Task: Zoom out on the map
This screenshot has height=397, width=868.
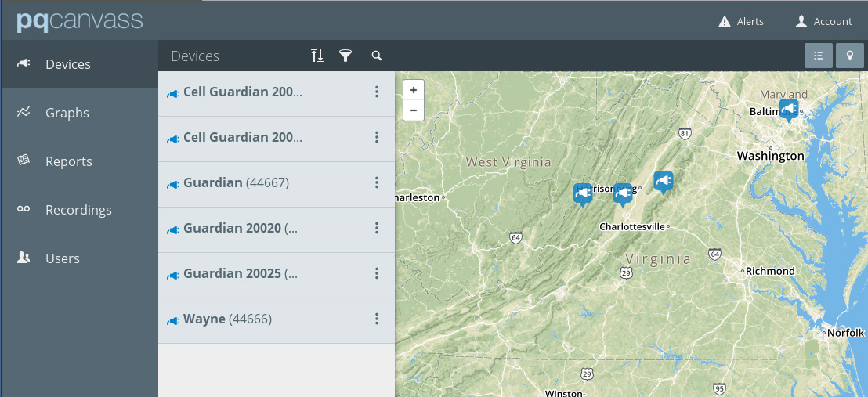Action: point(414,110)
